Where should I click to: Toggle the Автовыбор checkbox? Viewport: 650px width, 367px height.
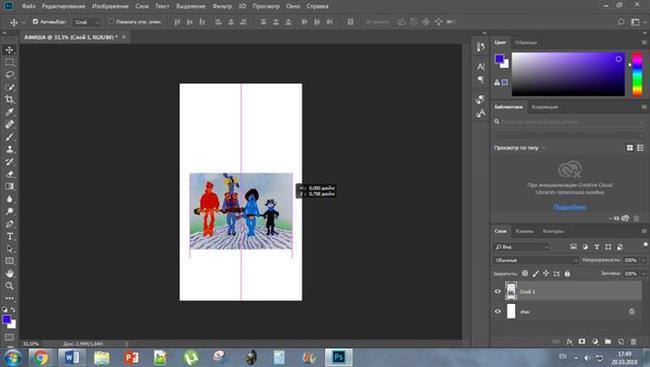click(35, 22)
